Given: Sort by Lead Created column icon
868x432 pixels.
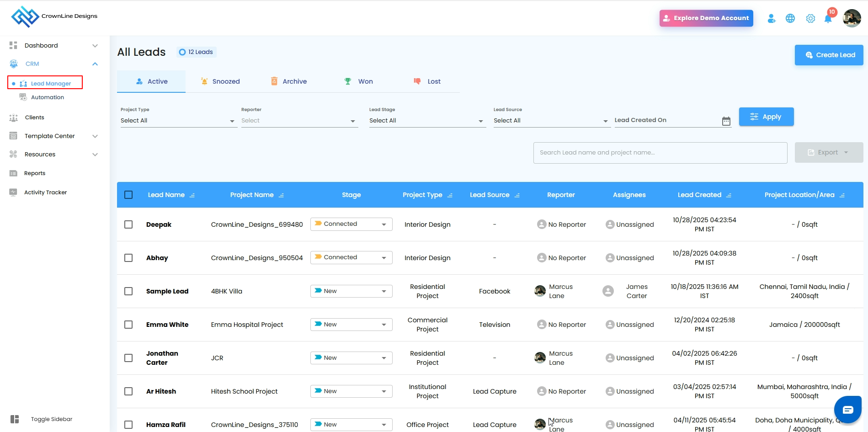Looking at the screenshot, I should (x=729, y=195).
